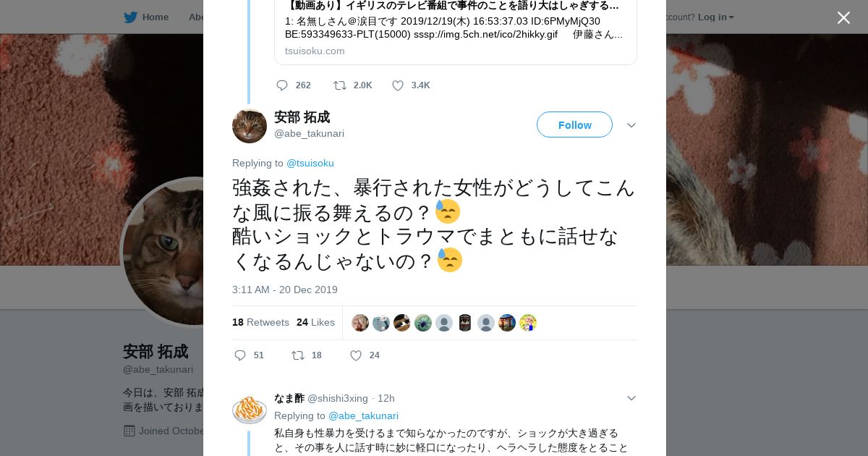Retweet the tsuisoku tweet with 2.0K retweets
Screen dimensions: 868x456
340,85
